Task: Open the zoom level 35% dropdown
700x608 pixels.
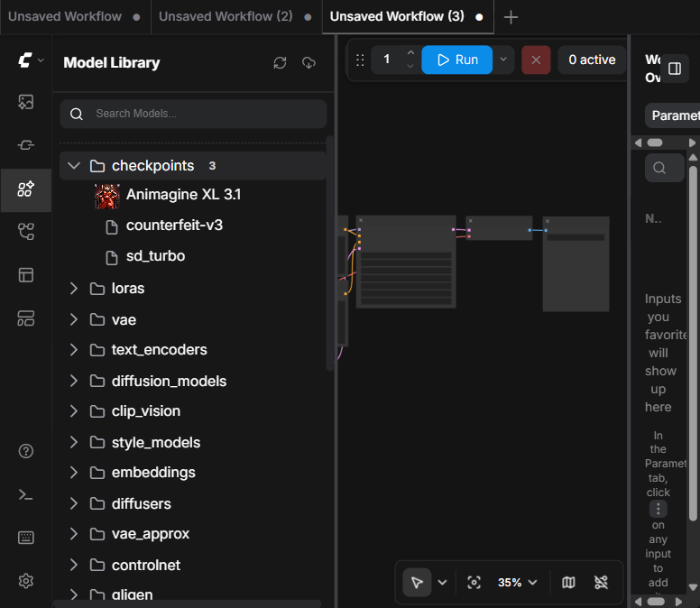Action: (x=518, y=583)
